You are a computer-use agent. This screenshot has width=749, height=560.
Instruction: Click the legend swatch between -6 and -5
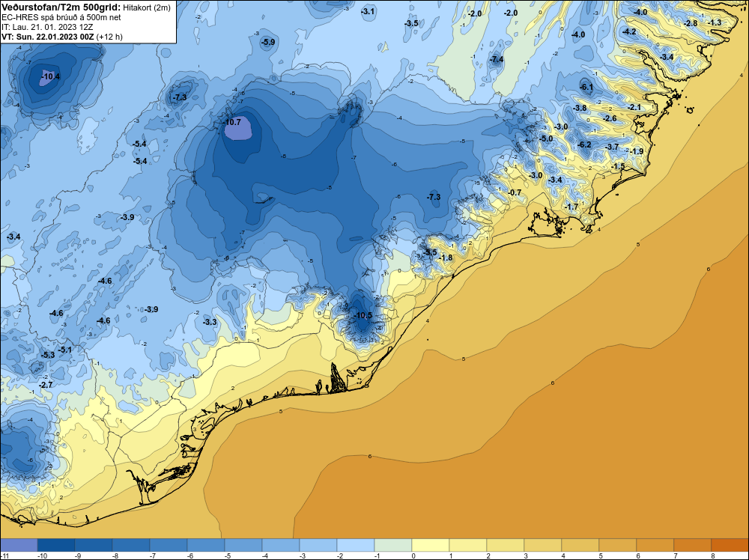pyautogui.click(x=206, y=545)
